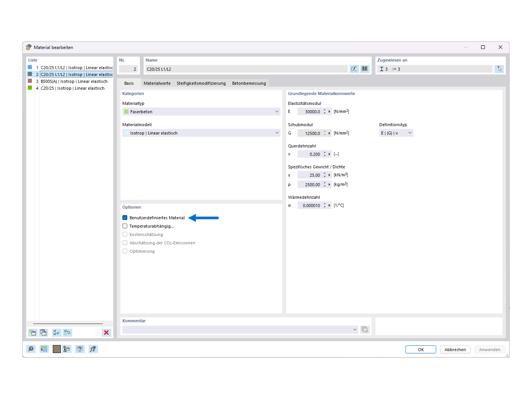Disable the Benutzerdefiniertes Material checkbox
Image resolution: width=532 pixels, height=399 pixels.
125,217
